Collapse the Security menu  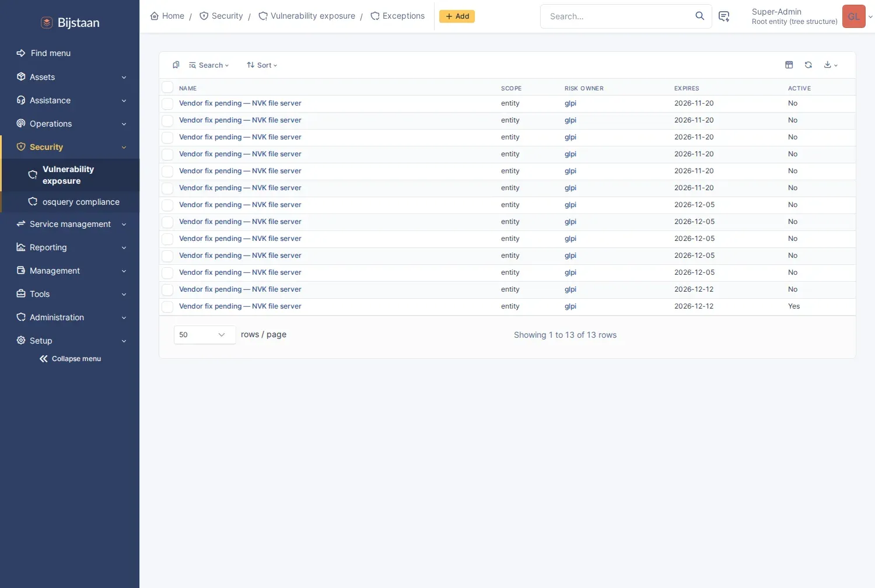69,147
